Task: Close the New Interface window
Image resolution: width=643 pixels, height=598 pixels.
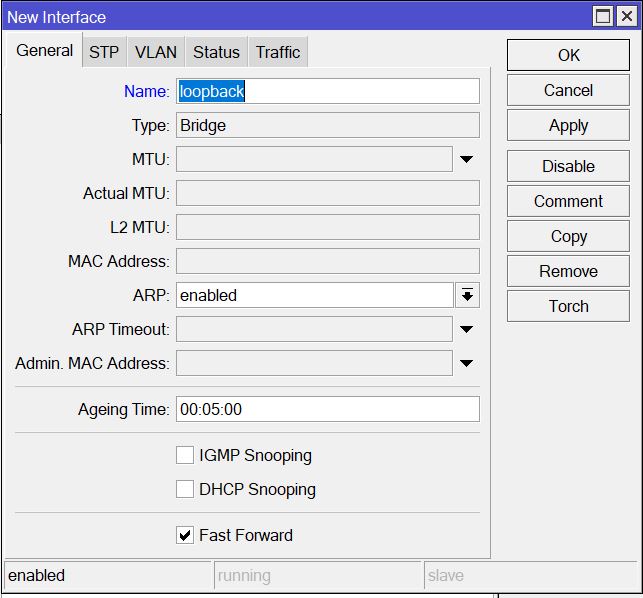Action: point(627,17)
